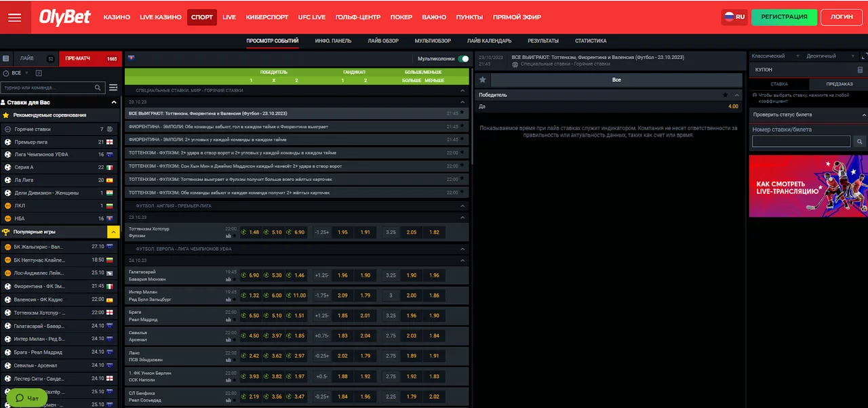Open stats icon for Галатасарай - Бавария Мюнхен
Viewport: 868px width, 408px height.
229,278
